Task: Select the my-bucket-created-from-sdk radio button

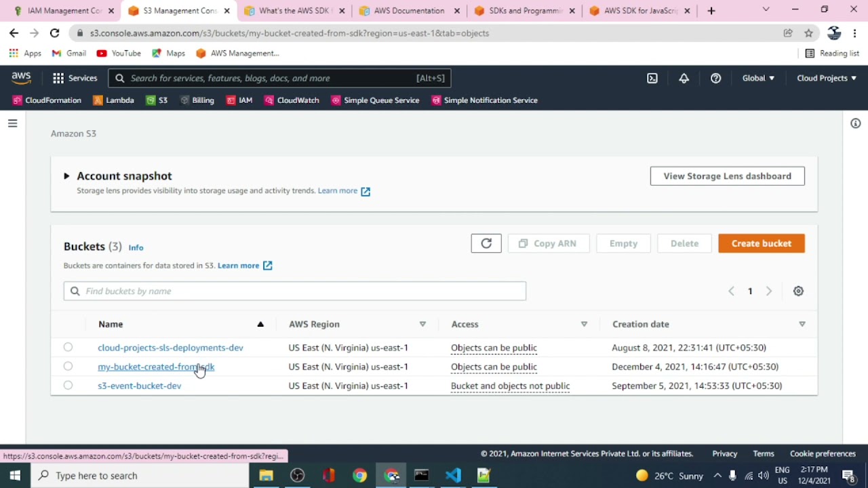Action: click(x=68, y=366)
